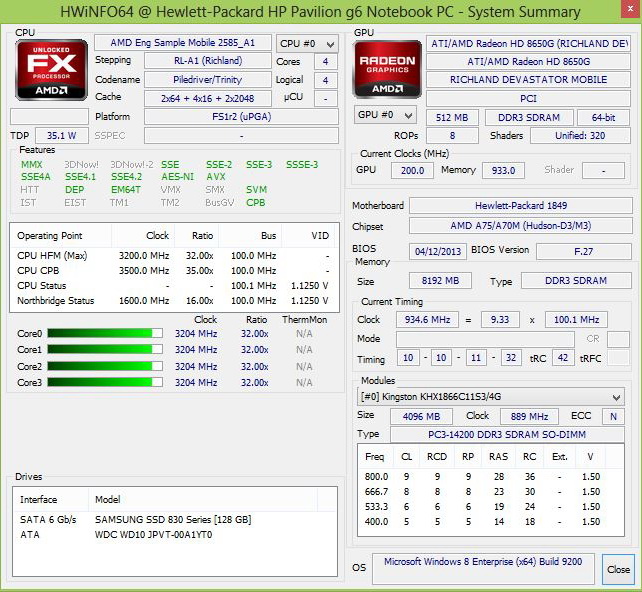Click the CPU CPB operating point row

[x=174, y=271]
